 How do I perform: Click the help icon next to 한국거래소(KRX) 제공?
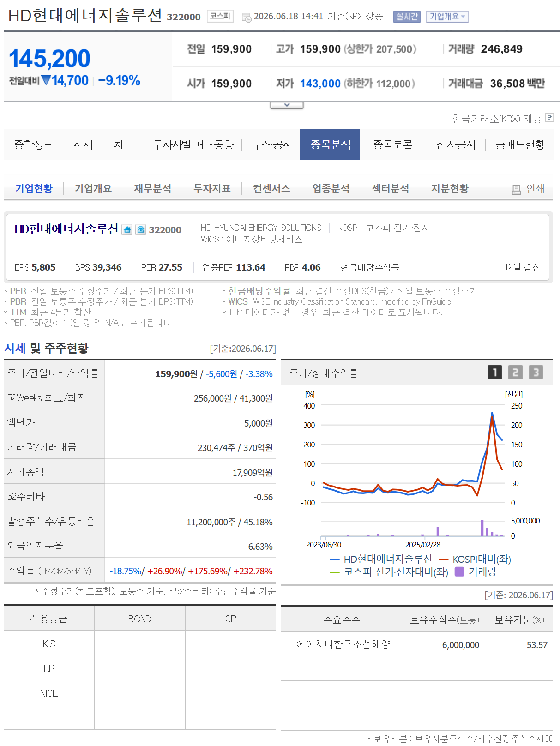[549, 117]
